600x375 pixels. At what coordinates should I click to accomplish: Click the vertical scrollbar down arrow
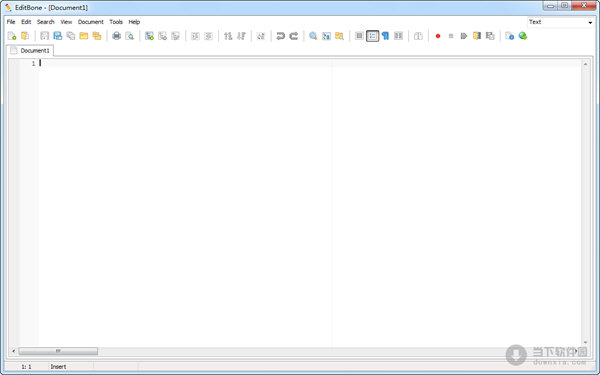click(585, 342)
